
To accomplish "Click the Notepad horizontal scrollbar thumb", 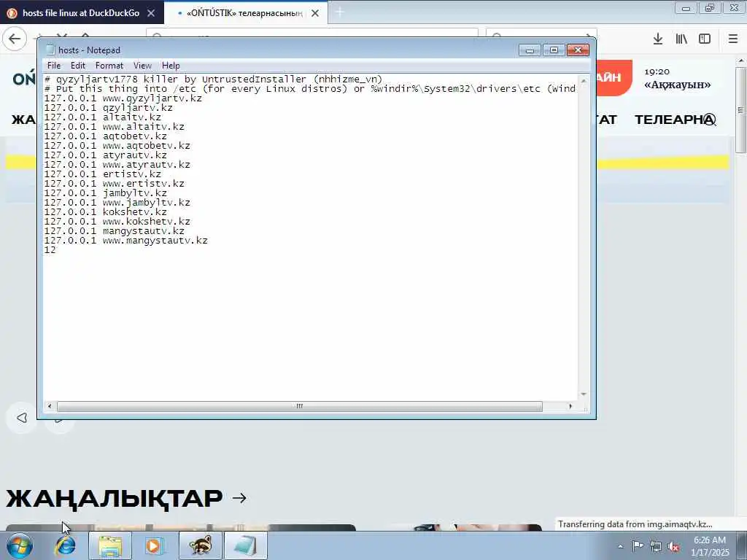I will 300,406.
